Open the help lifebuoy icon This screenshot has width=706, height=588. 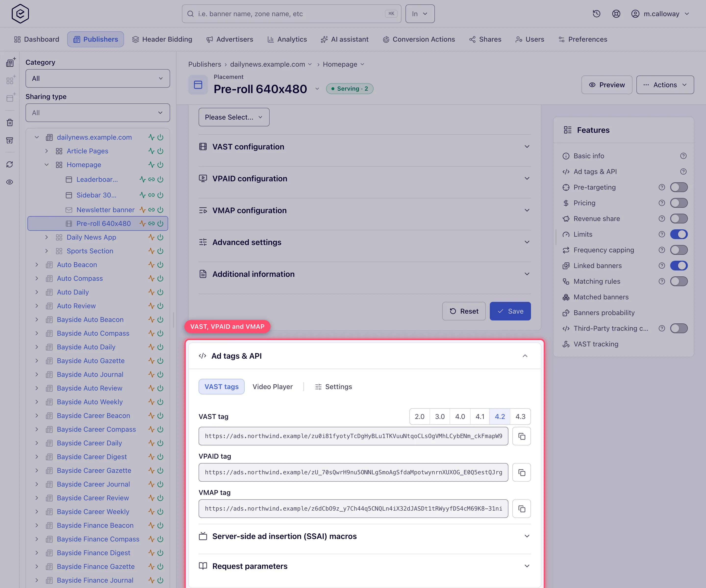(616, 14)
